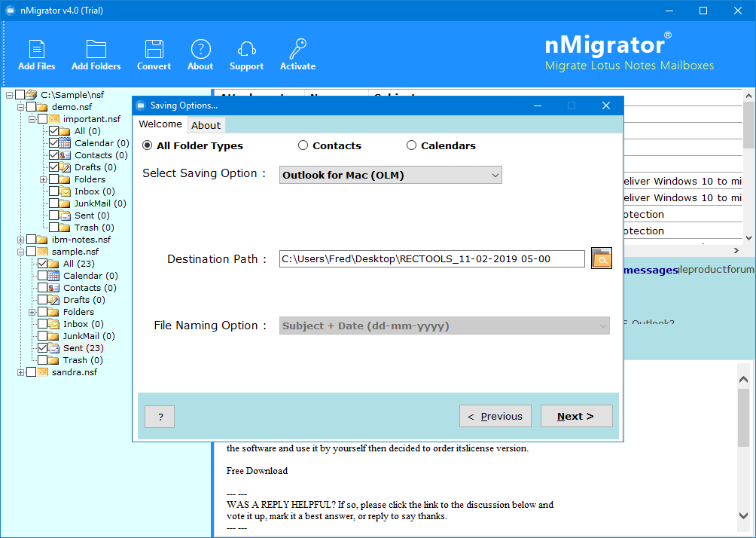The height and width of the screenshot is (538, 756).
Task: Collapse the demo.nsf tree node
Action: (20, 107)
